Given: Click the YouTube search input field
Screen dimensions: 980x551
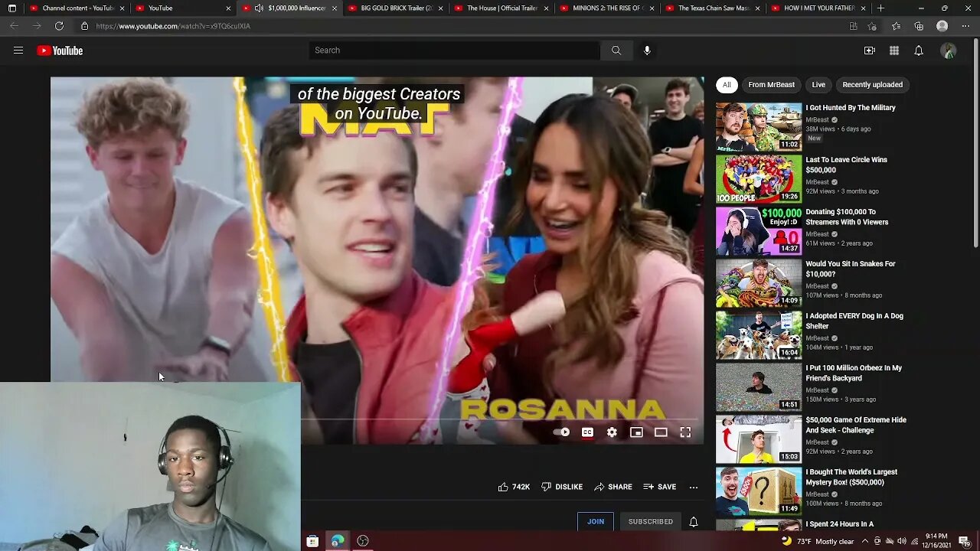Looking at the screenshot, I should (x=455, y=51).
